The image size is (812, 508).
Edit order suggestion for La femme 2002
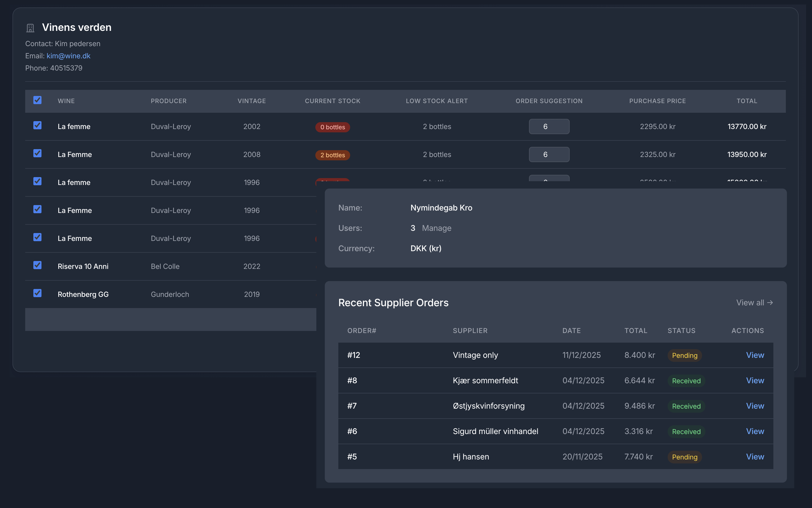tap(549, 126)
